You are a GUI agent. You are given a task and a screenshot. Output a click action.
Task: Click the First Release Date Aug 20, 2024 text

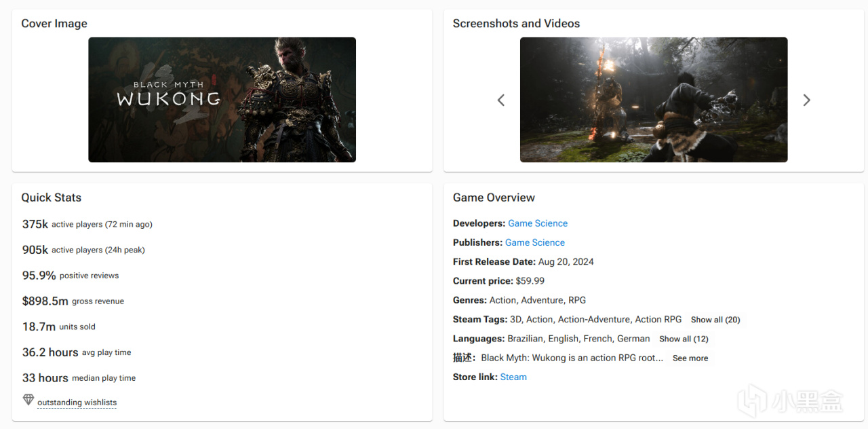coord(524,261)
